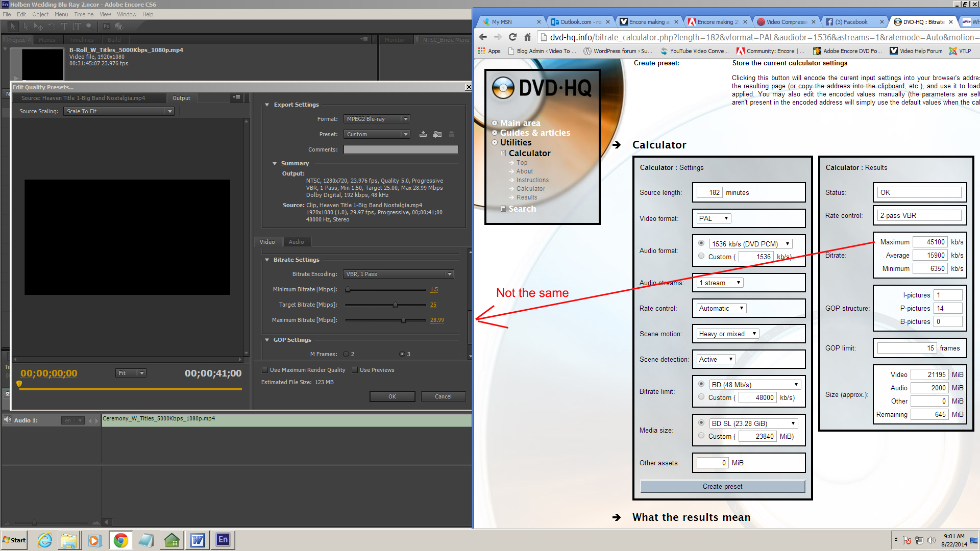
Task: Open the Timeline menu
Action: pos(84,14)
